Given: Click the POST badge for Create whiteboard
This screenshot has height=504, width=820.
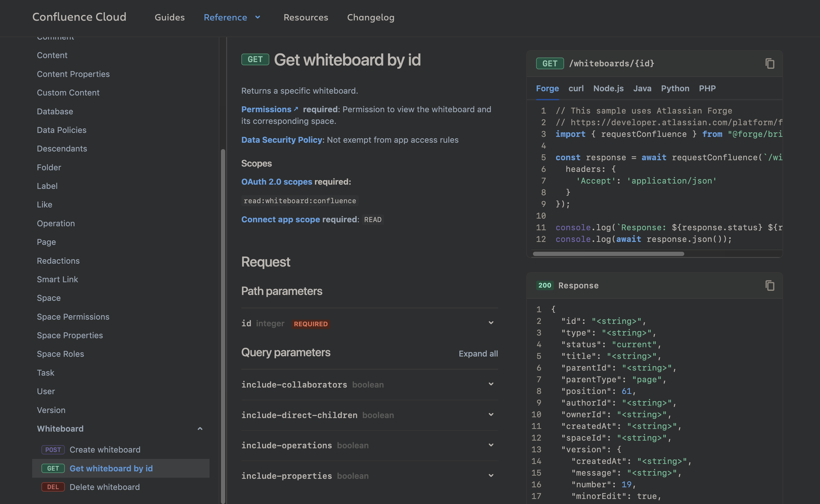Looking at the screenshot, I should point(53,450).
